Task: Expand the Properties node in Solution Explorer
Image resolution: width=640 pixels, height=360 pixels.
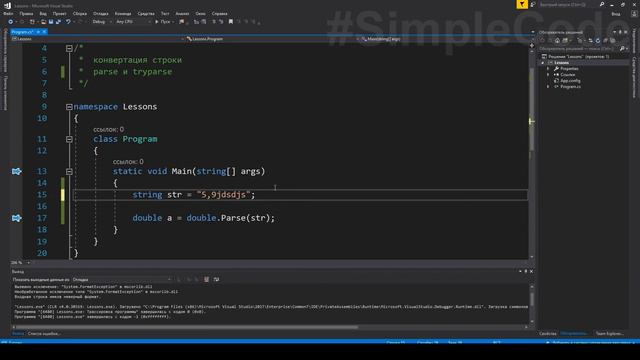Action: pyautogui.click(x=548, y=69)
